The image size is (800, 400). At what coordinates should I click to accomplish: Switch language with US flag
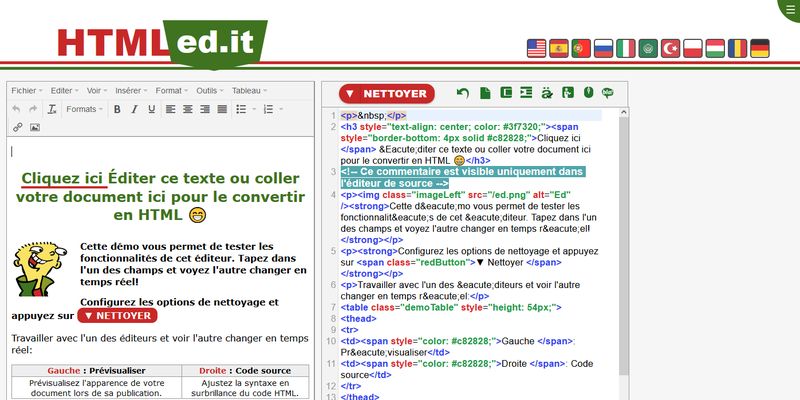[x=536, y=48]
